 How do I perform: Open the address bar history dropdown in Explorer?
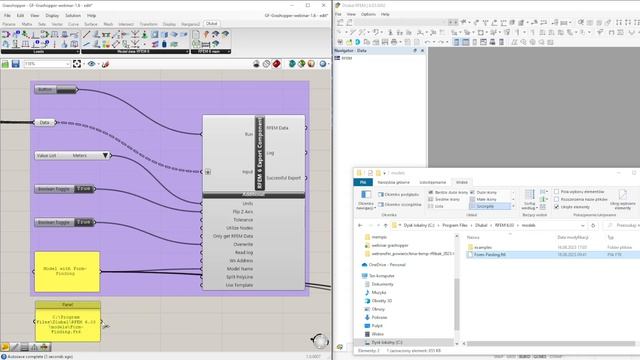click(x=582, y=225)
